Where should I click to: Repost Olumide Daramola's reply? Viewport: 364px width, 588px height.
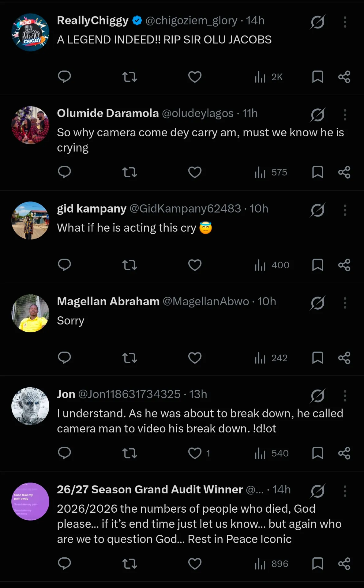click(x=129, y=172)
